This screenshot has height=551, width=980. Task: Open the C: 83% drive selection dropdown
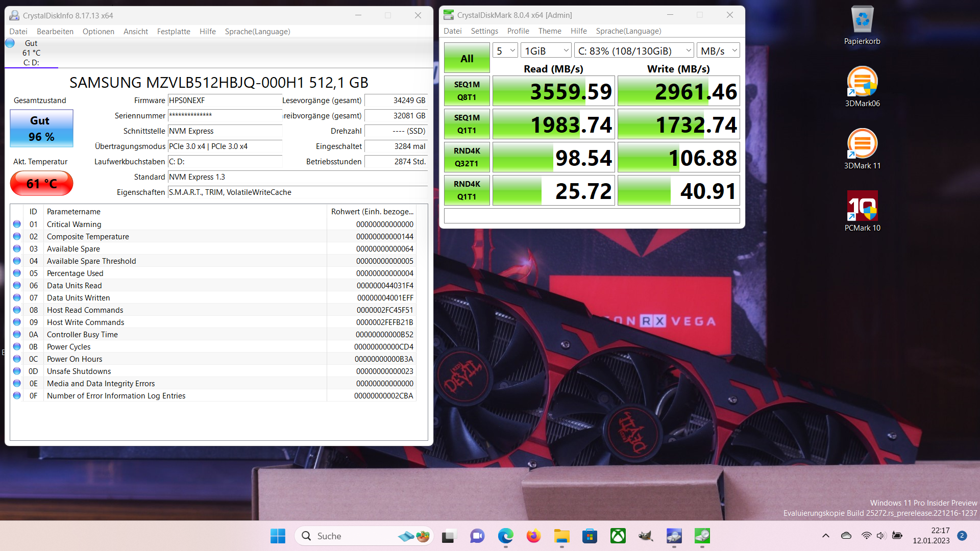634,51
